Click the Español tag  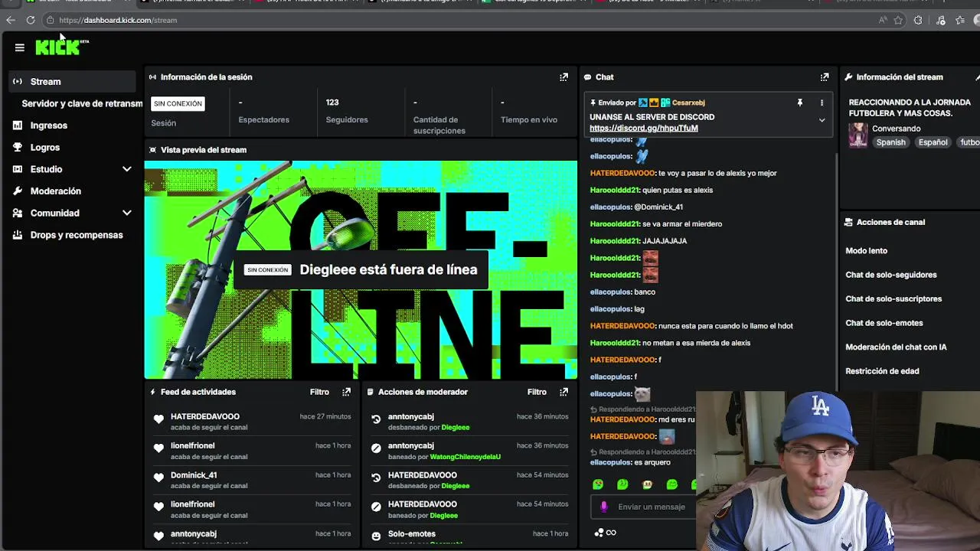tap(933, 142)
